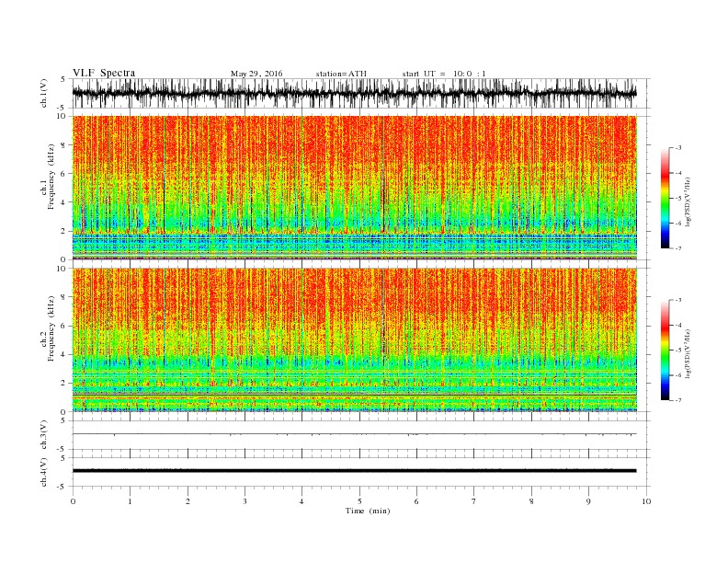This screenshot has width=728, height=563.
Task: Click the ch.2 "Frequency (kHz)" axis label
Action: click(51, 329)
